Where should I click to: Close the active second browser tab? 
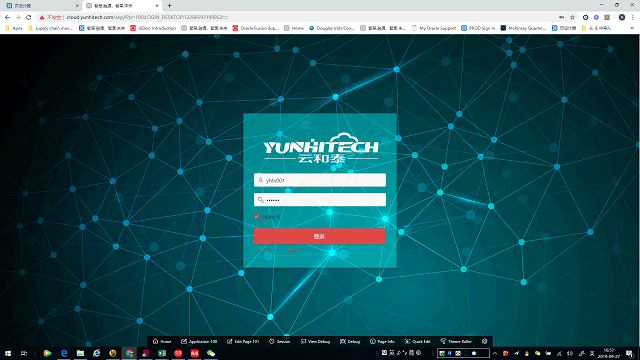157,6
